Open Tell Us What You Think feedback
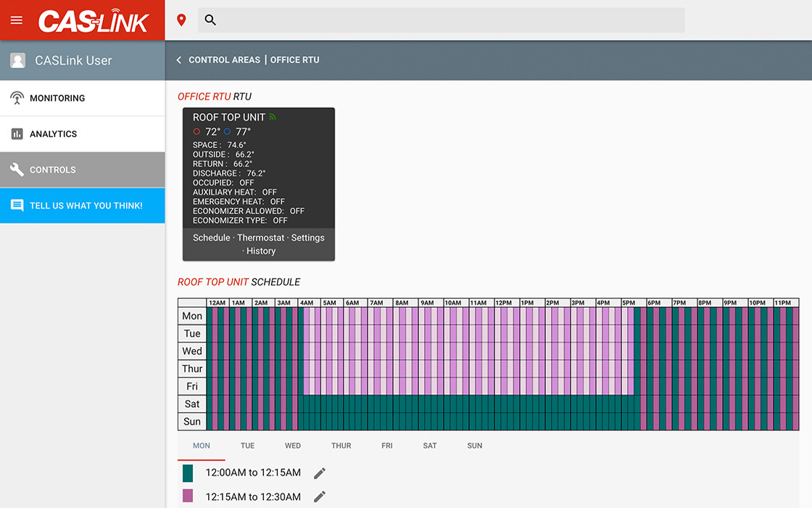 tap(83, 206)
